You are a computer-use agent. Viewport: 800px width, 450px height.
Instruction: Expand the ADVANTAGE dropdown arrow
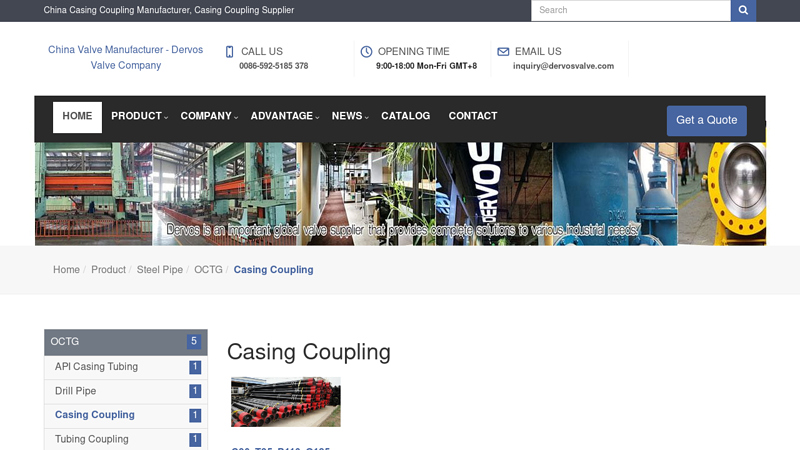(317, 117)
